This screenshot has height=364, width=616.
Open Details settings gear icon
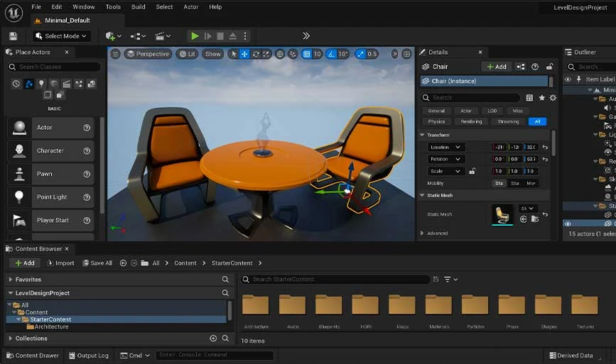coord(553,98)
